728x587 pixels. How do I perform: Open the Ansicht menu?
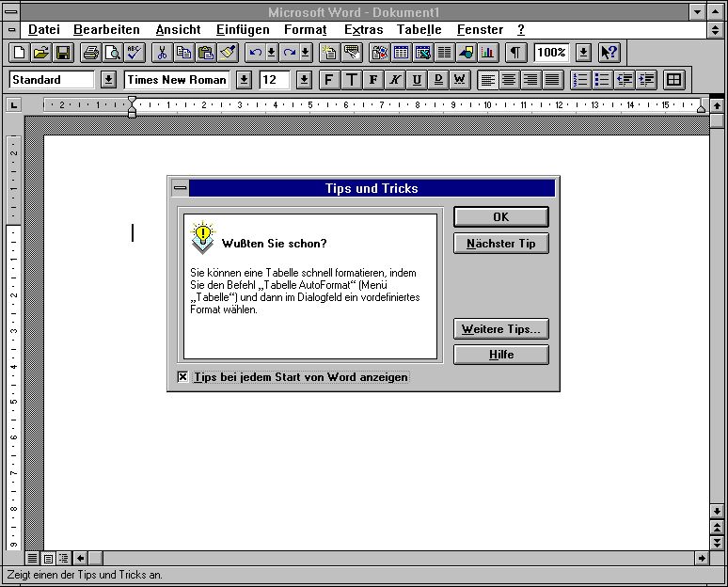point(179,30)
